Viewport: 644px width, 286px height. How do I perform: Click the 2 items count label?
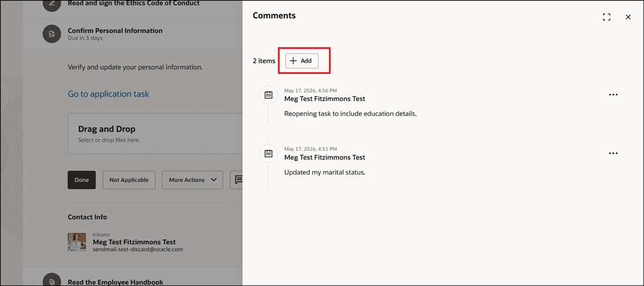click(x=263, y=61)
